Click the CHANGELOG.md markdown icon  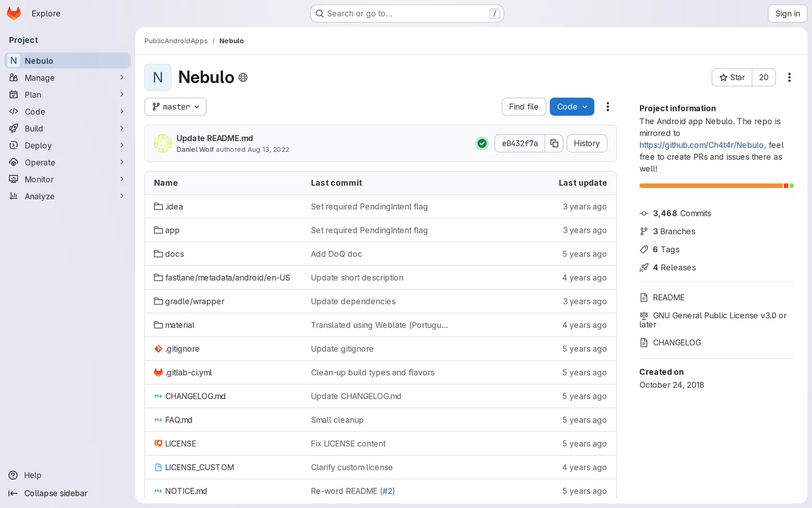coord(158,396)
